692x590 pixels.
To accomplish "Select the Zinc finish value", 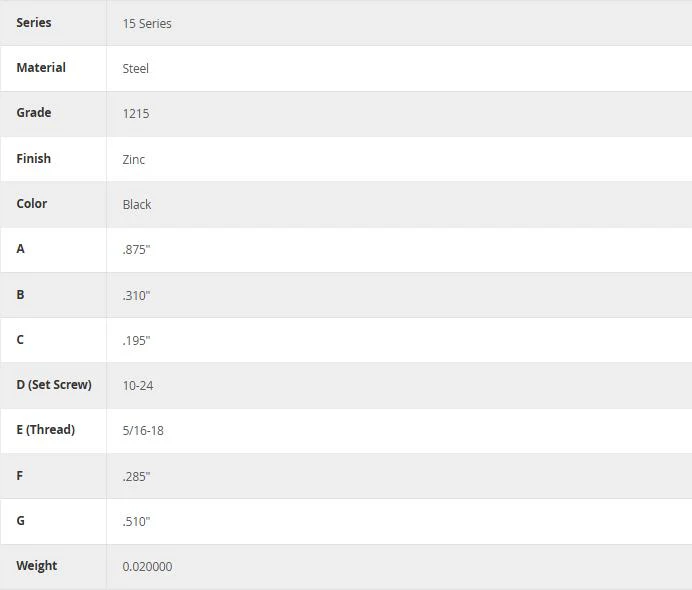I will pyautogui.click(x=134, y=159).
